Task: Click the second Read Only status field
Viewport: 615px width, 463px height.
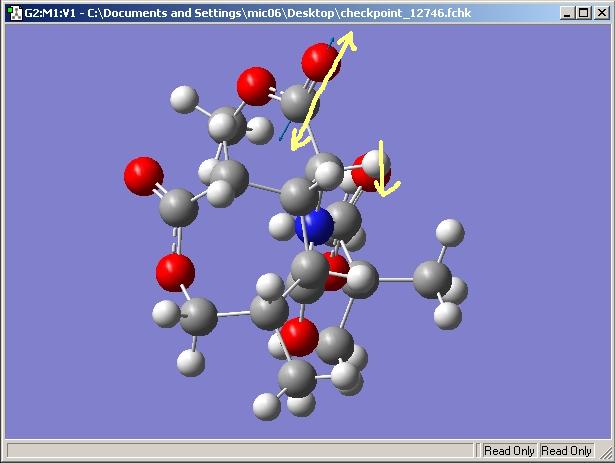Action: (566, 451)
